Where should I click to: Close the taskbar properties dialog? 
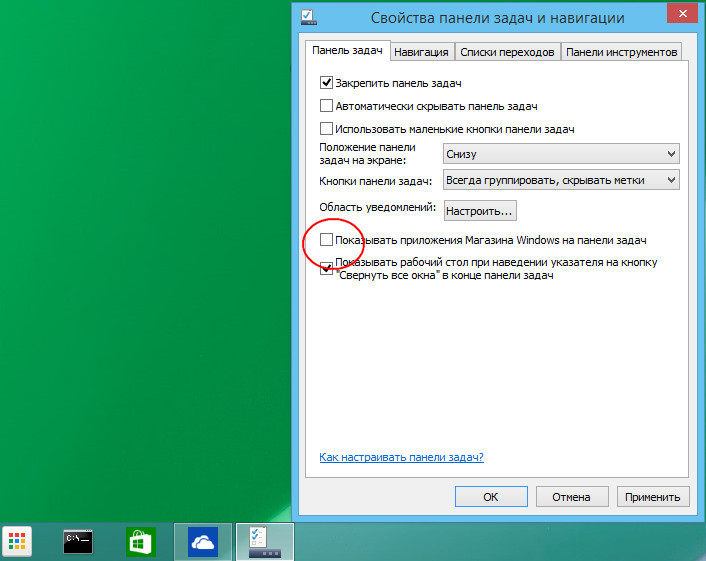click(683, 14)
